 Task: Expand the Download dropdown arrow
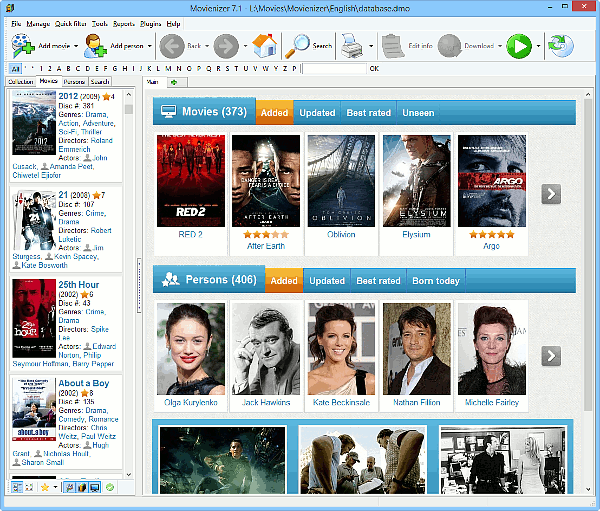[500, 46]
